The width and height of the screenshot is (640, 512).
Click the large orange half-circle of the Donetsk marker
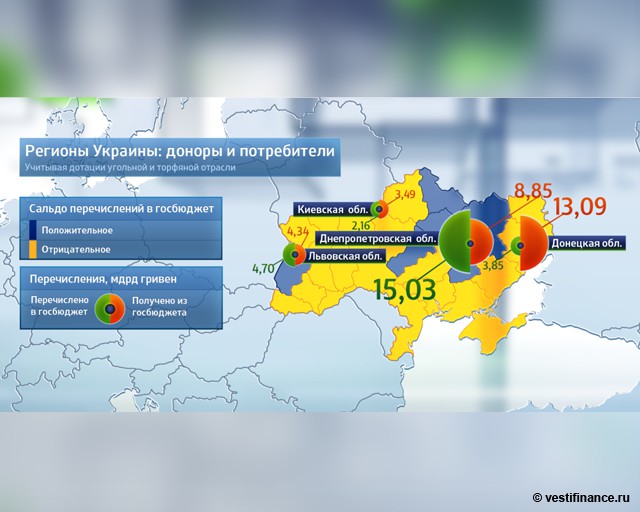(x=535, y=244)
